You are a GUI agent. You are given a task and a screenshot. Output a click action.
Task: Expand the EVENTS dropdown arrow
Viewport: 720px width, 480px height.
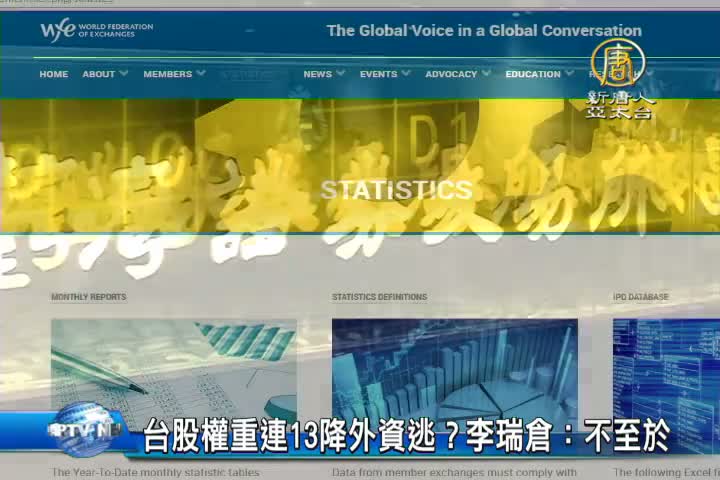(406, 73)
